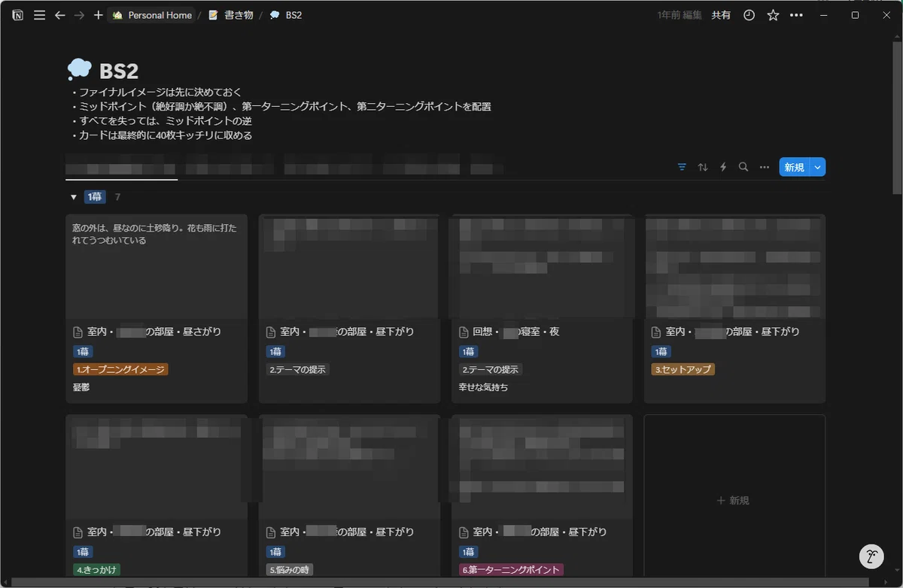The image size is (903, 588).
Task: Click the カードは最終的に40枚 description line
Action: point(161,136)
